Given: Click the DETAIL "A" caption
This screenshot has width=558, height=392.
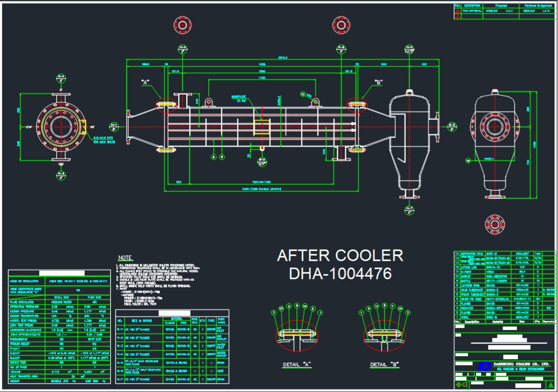Looking at the screenshot, I should [x=297, y=365].
